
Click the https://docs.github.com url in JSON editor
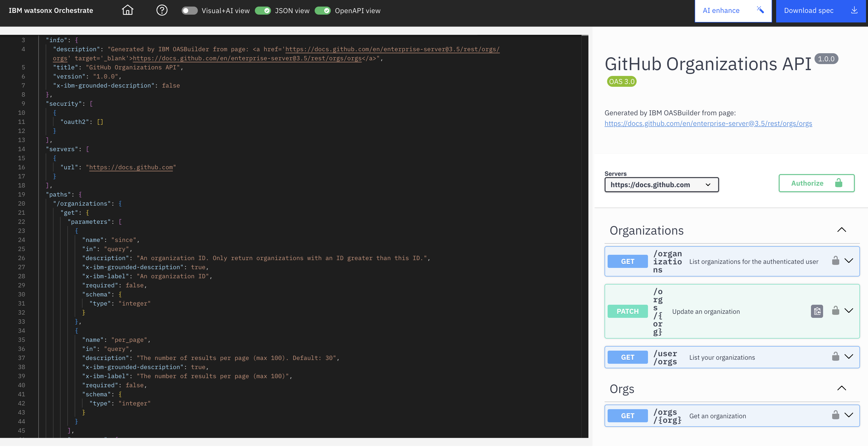(x=131, y=167)
